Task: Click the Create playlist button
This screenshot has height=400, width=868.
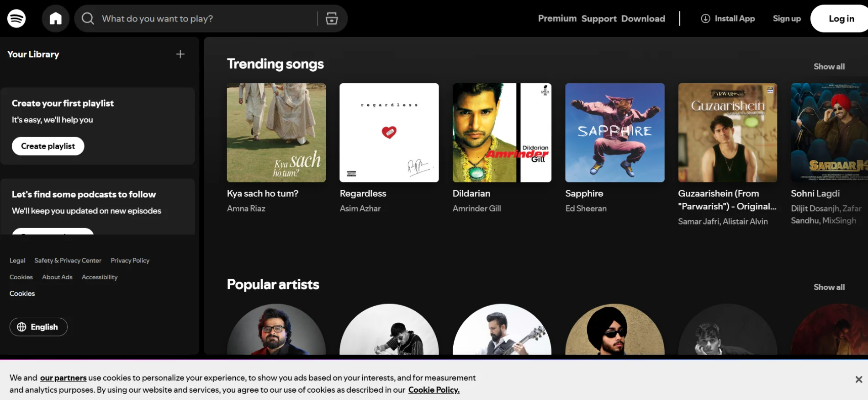Action: pyautogui.click(x=48, y=146)
